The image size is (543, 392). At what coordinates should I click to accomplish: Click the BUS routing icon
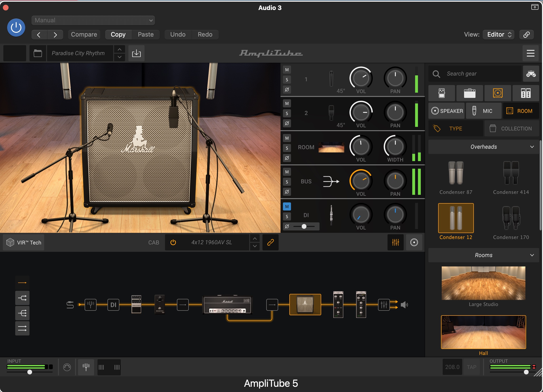[x=331, y=182]
